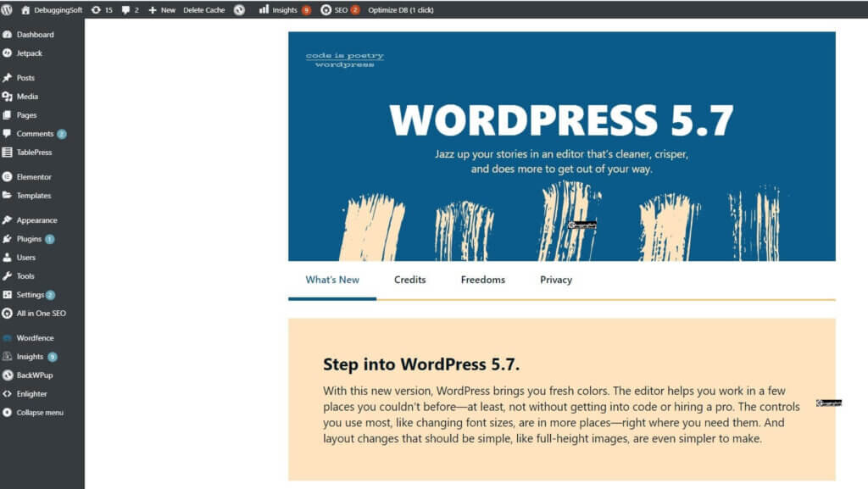Open the SEO gear icon in admin bar
This screenshot has width=868, height=489.
pyautogui.click(x=326, y=10)
